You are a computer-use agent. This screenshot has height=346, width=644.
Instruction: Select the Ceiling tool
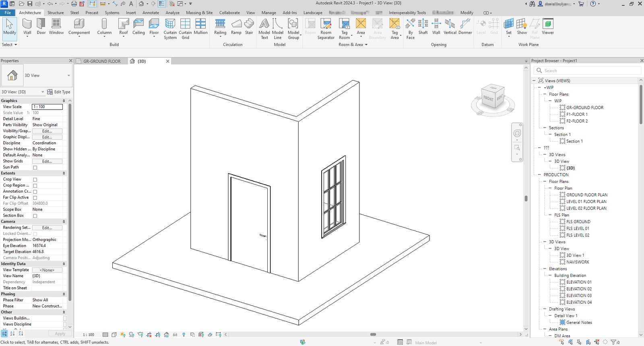138,27
